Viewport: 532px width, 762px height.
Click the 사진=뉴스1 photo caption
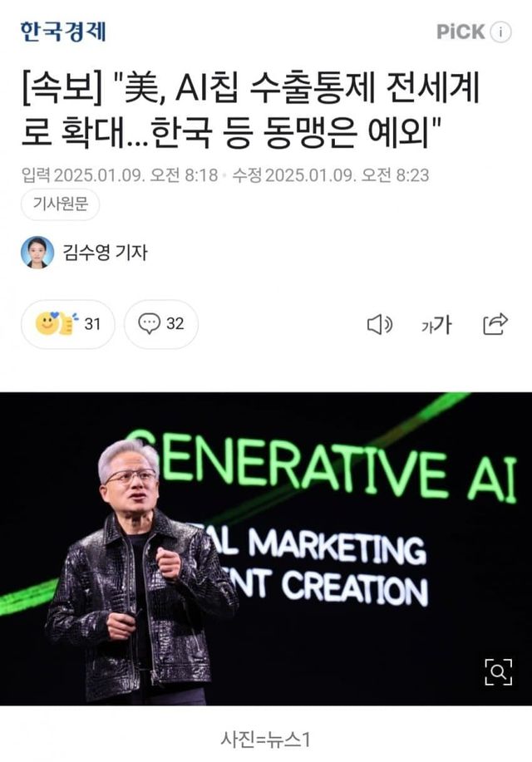point(265,740)
